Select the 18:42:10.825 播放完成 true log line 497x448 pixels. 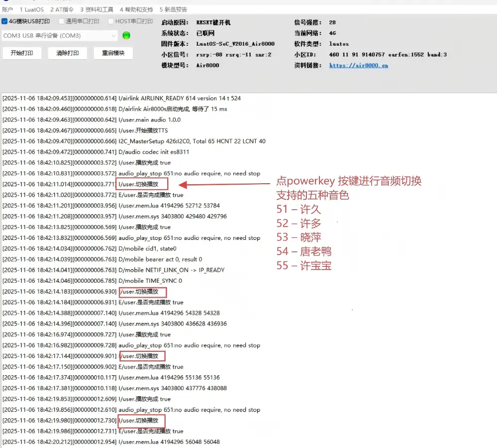click(87, 163)
